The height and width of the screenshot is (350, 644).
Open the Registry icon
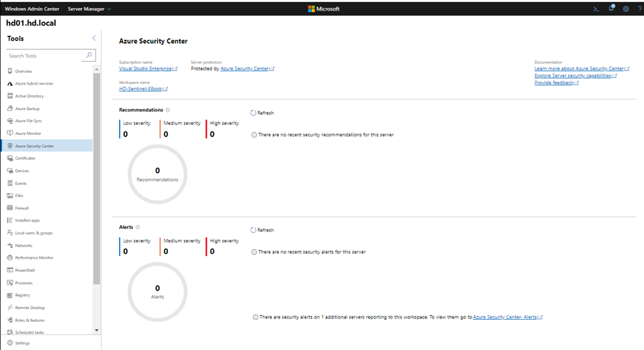point(10,295)
